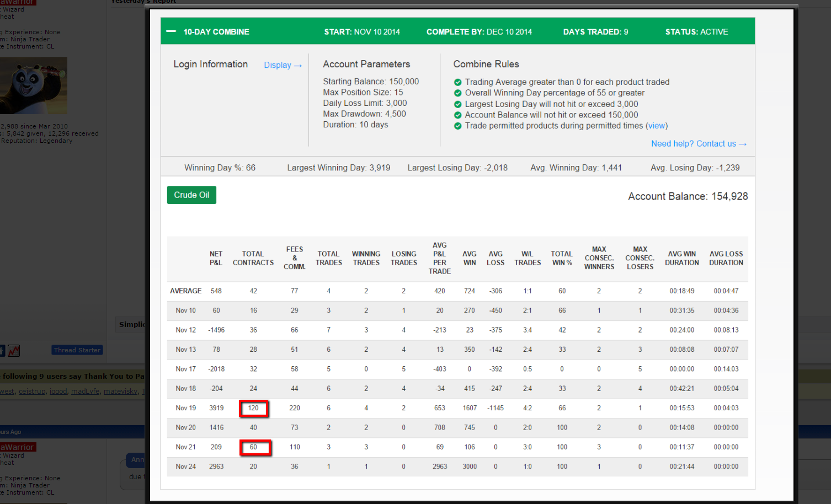The width and height of the screenshot is (831, 504).
Task: Collapse the 10-Day Combine section with the minus icon
Action: (171, 31)
